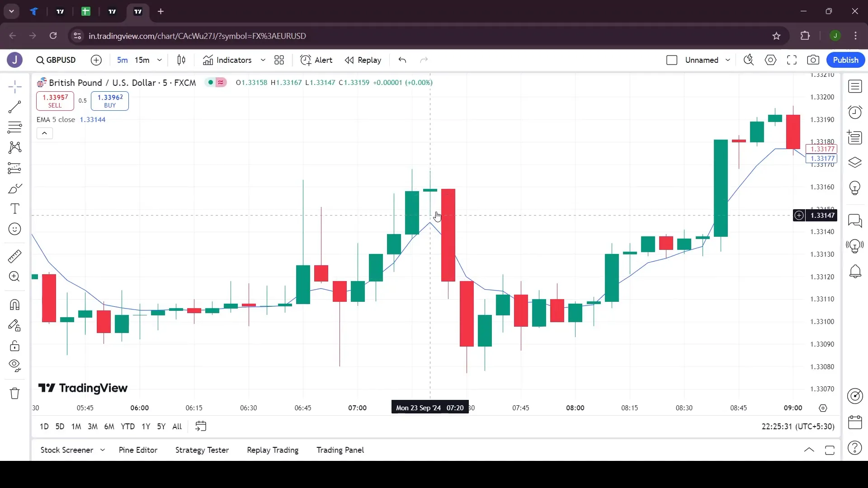Open the timezone clock 22:25:31 (UTC+5:30)
This screenshot has width=868, height=488.
[798, 427]
